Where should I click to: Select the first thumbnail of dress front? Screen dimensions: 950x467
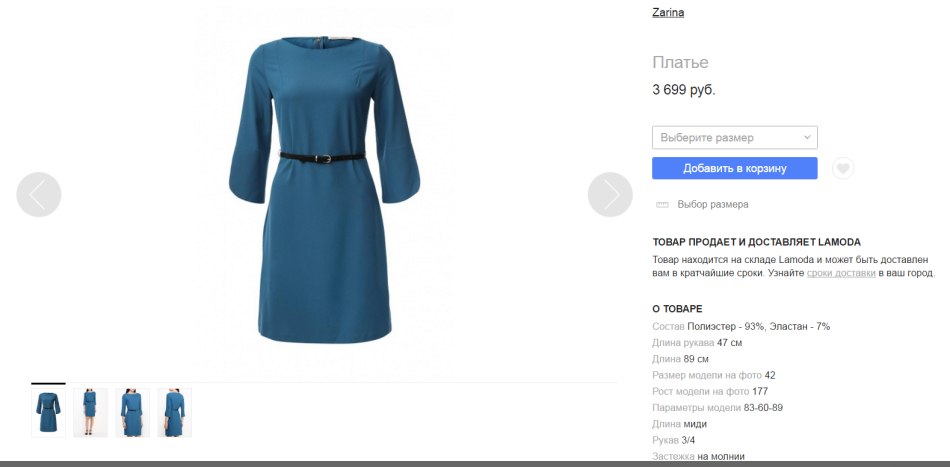pos(48,412)
